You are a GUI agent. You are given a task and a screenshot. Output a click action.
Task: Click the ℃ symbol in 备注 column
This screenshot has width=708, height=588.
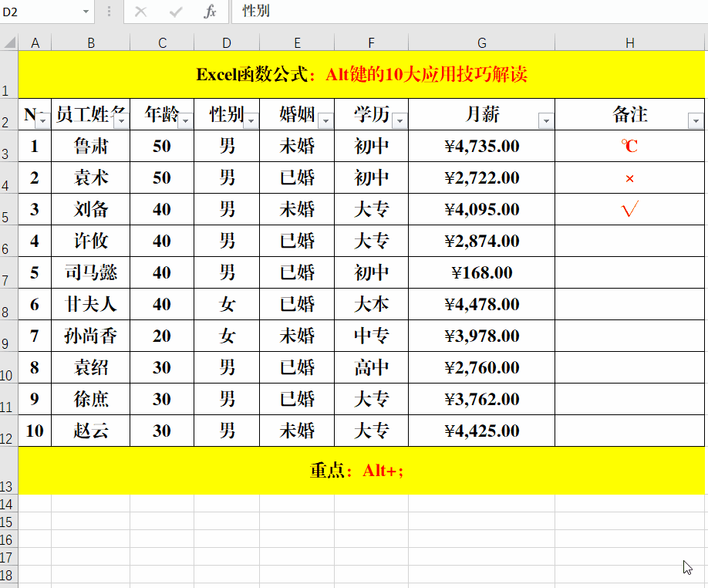629,146
